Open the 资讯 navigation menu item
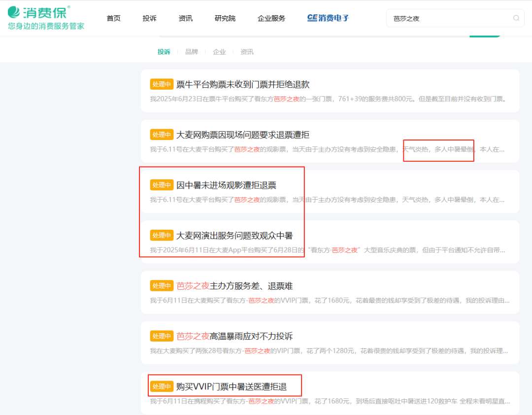The width and height of the screenshot is (532, 415). tap(186, 18)
